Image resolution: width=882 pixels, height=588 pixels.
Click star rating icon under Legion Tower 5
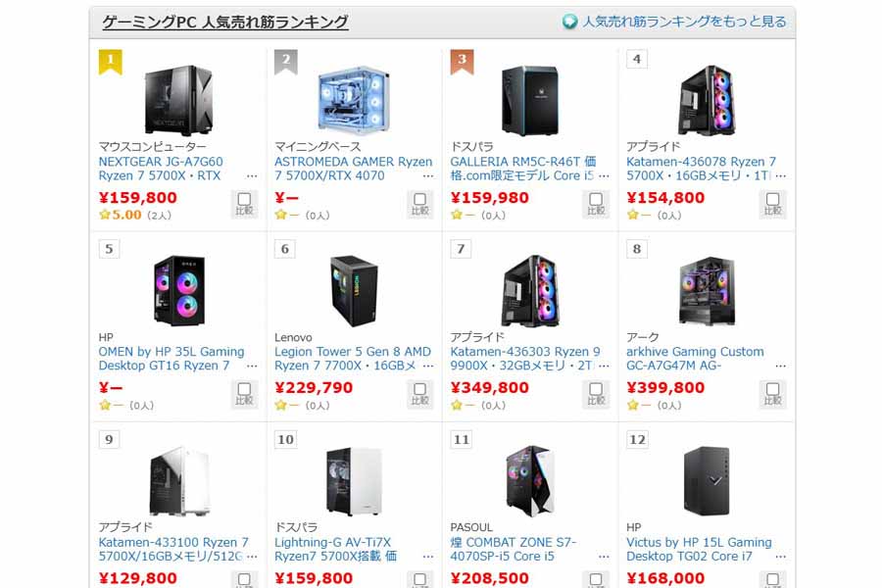(x=280, y=405)
